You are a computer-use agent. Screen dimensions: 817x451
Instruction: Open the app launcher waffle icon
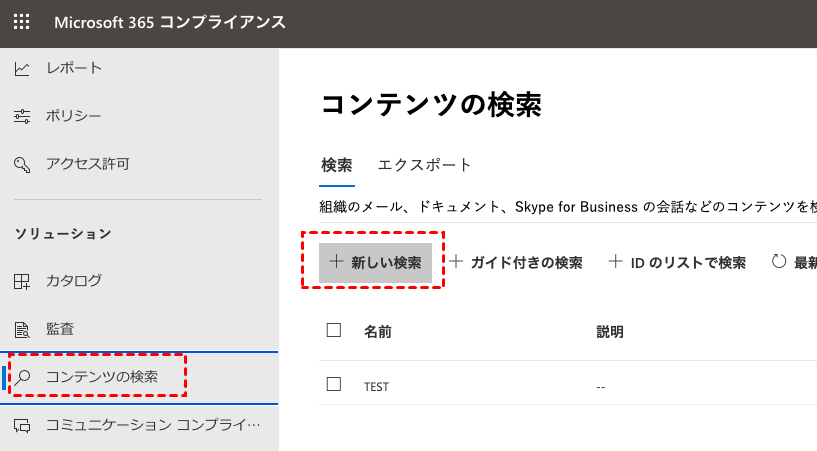tap(21, 22)
